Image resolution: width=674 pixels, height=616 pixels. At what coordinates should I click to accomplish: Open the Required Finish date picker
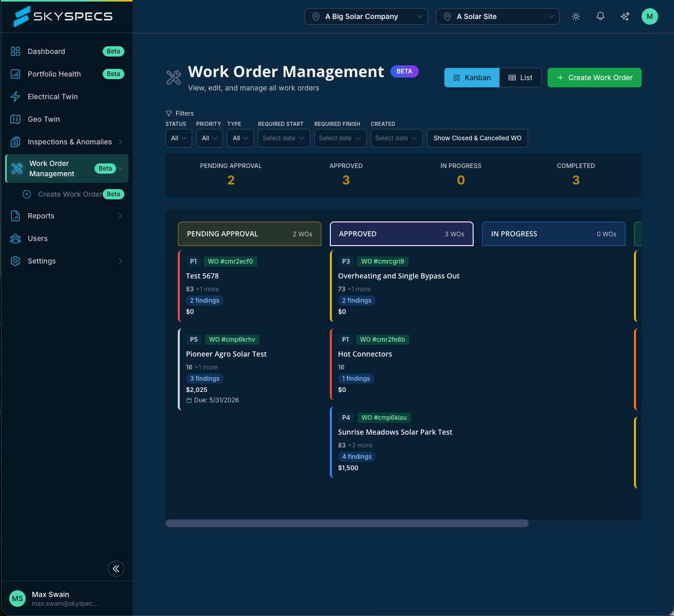click(341, 138)
